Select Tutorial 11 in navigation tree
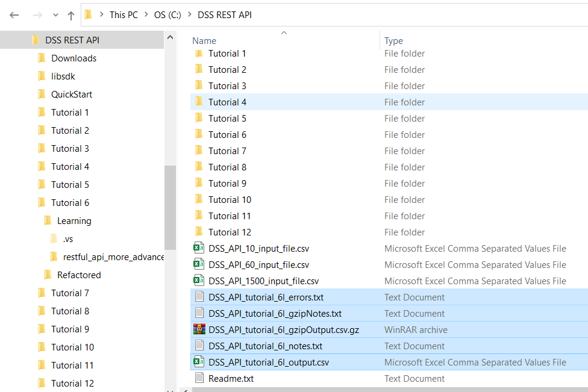Image resolution: width=588 pixels, height=392 pixels. (x=72, y=366)
